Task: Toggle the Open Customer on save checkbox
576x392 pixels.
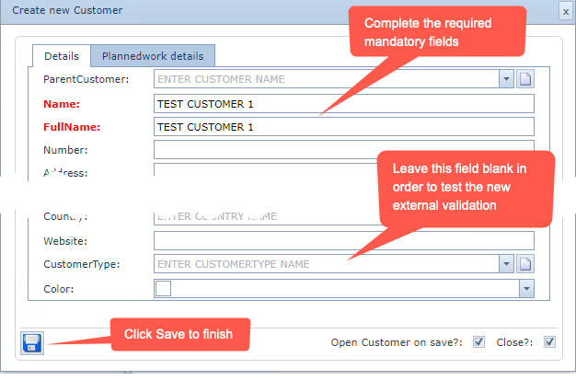Action: pyautogui.click(x=478, y=342)
